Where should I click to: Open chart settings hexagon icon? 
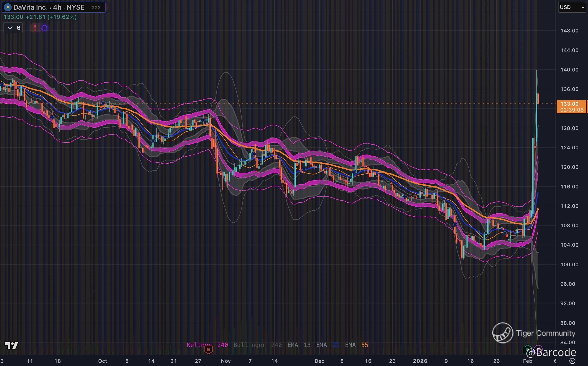coord(572,361)
